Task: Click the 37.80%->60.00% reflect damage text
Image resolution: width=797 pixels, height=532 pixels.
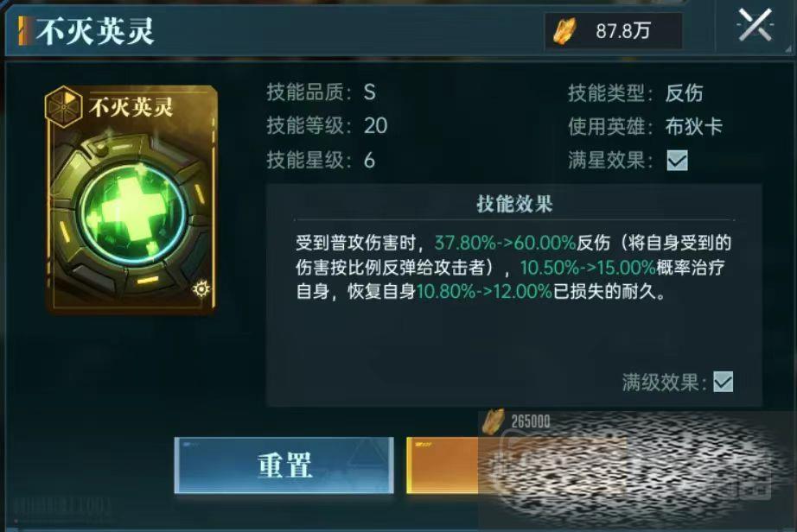Action: [505, 244]
